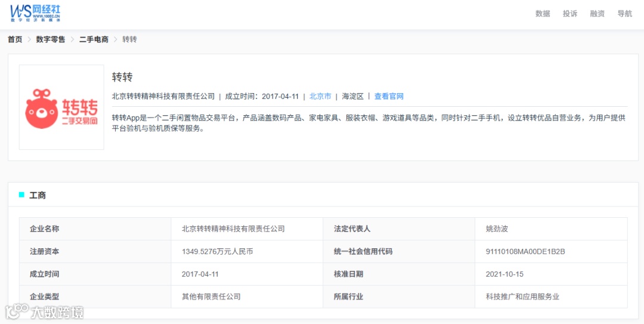This screenshot has height=324, width=644.
Task: Open the 融资 nav menu
Action: click(x=597, y=14)
